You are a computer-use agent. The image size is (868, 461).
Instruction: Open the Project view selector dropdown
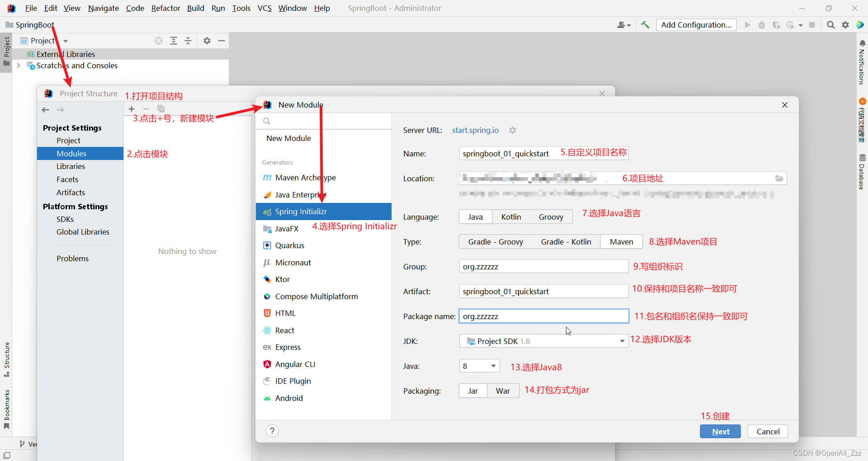(x=44, y=41)
